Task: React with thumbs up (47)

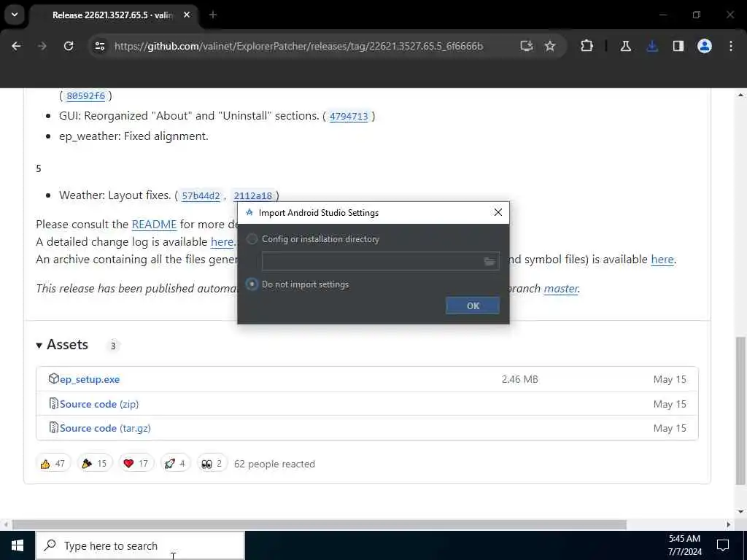Action: coord(53,463)
